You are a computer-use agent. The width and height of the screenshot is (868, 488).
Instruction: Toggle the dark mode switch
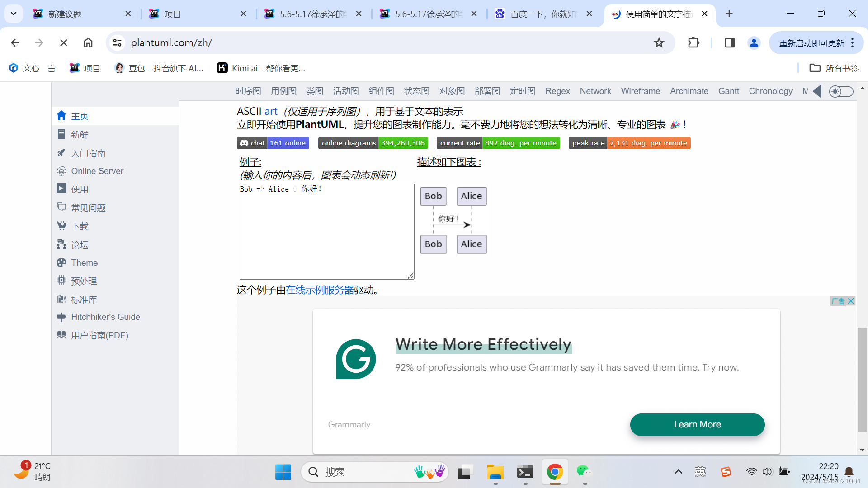[841, 91]
